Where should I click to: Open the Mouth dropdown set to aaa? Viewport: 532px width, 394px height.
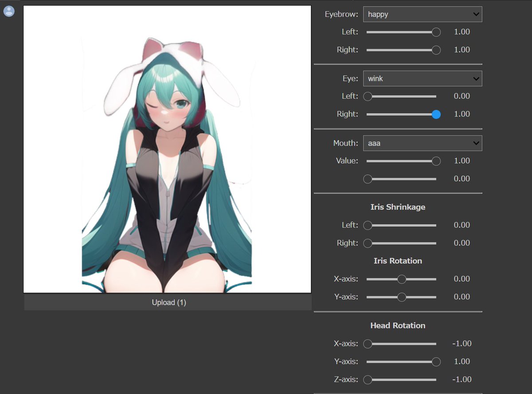[x=422, y=143]
